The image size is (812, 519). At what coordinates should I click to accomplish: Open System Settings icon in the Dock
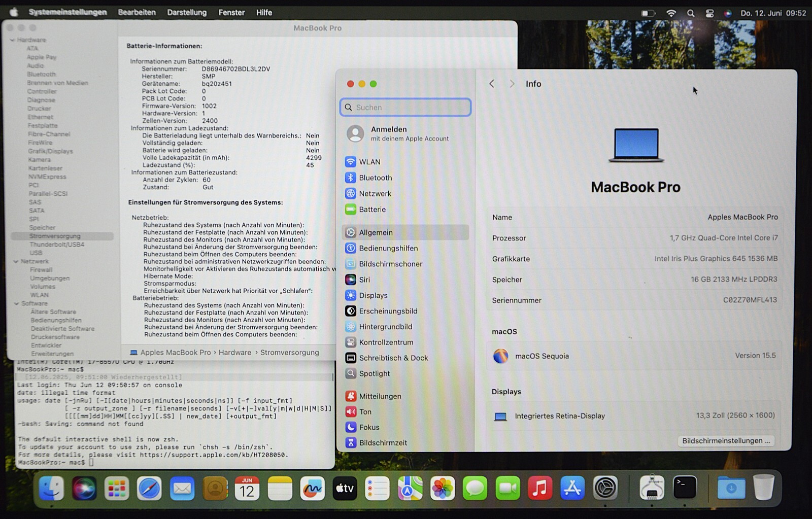(605, 489)
